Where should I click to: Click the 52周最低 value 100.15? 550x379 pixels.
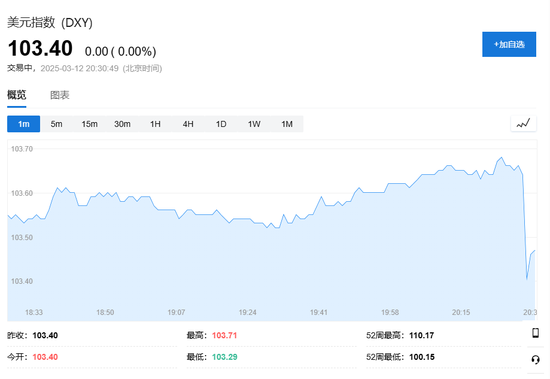(x=422, y=357)
